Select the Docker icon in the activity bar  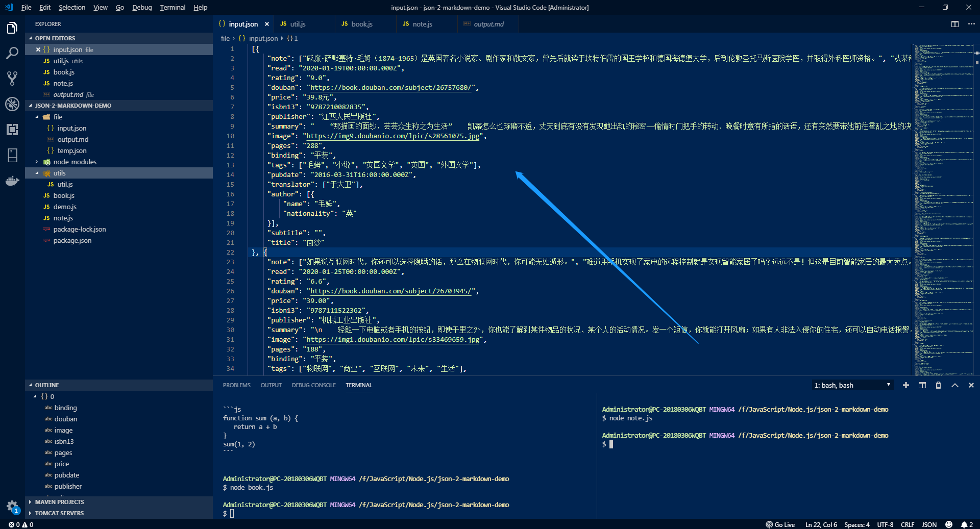coord(12,181)
